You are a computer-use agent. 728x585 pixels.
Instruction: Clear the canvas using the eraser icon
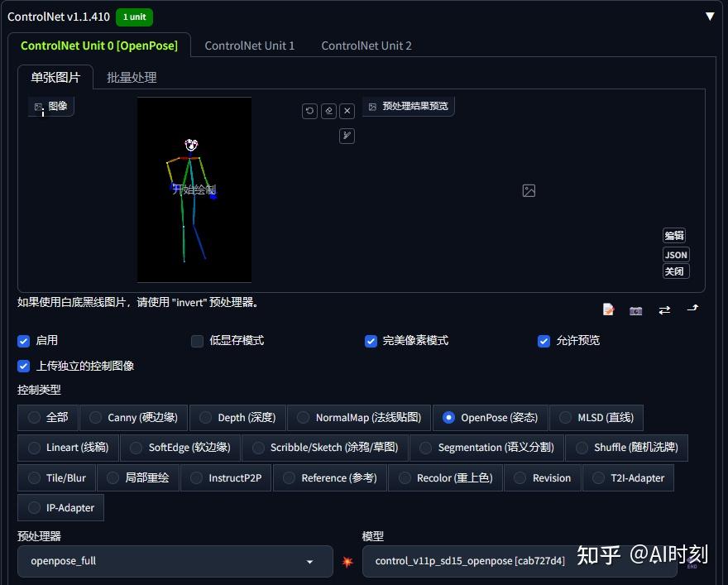328,110
